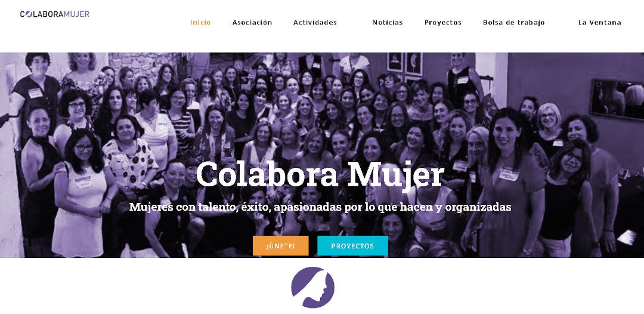Click the blue PROYECTOS button

tap(352, 246)
